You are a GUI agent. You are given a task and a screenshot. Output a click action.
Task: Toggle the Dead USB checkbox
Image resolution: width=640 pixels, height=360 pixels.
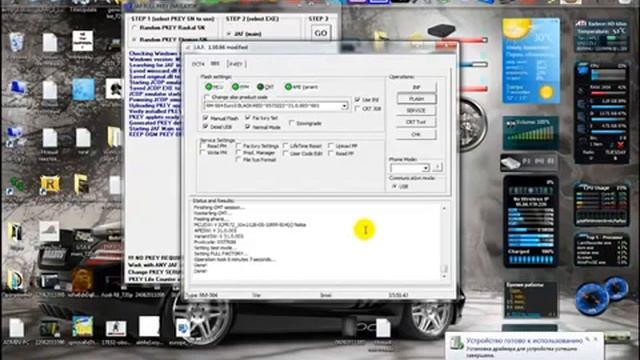point(205,127)
